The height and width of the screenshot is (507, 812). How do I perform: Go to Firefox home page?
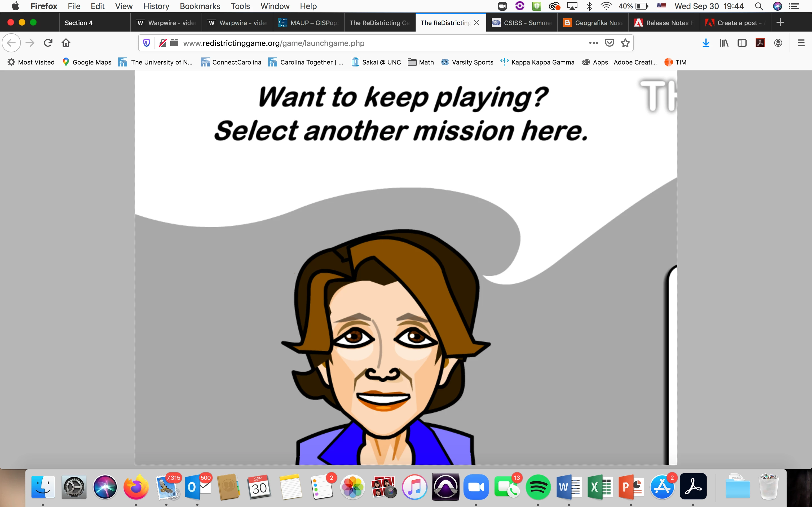point(66,43)
